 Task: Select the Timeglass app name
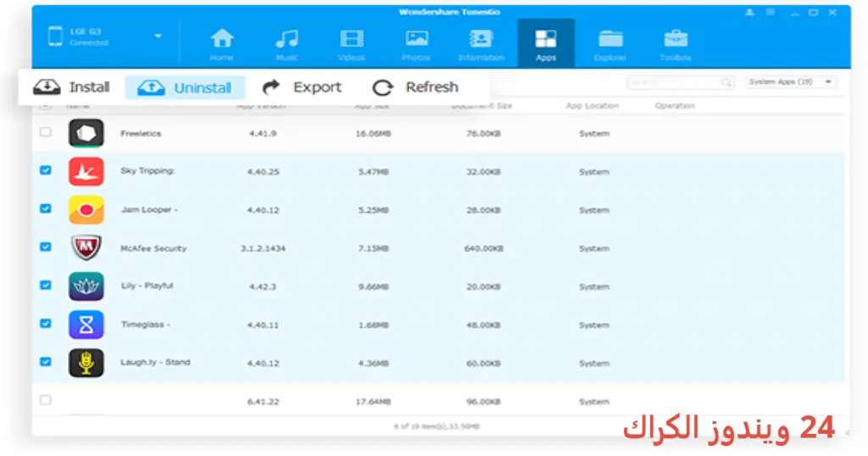(x=146, y=325)
